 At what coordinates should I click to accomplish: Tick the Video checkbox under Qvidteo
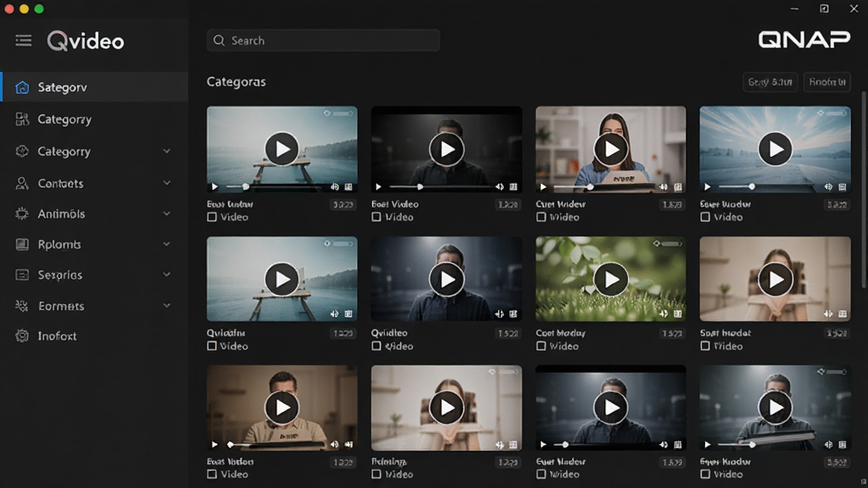click(376, 346)
